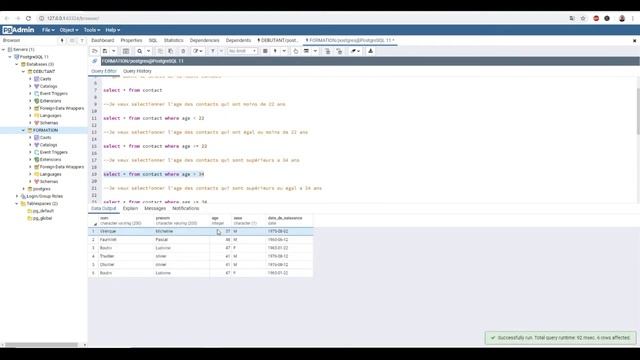Click the Explain query icon

(x=296, y=51)
